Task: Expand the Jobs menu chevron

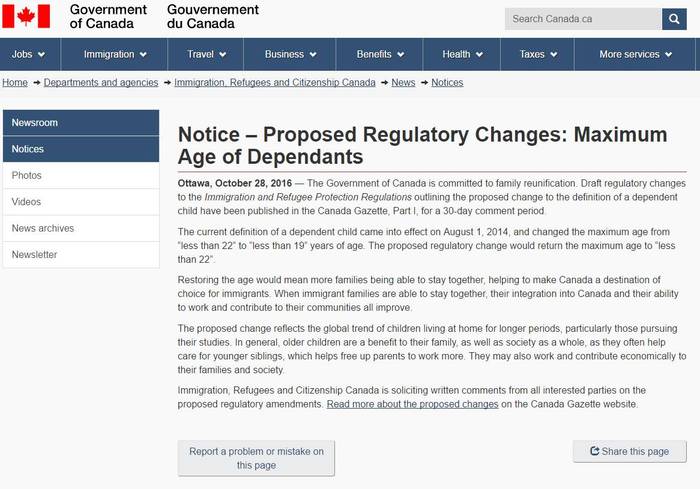Action: coord(42,54)
